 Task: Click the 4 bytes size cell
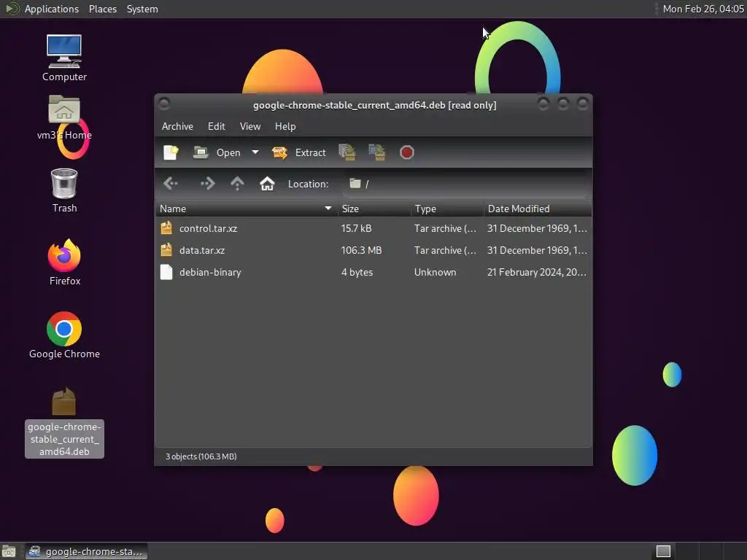[x=357, y=272]
